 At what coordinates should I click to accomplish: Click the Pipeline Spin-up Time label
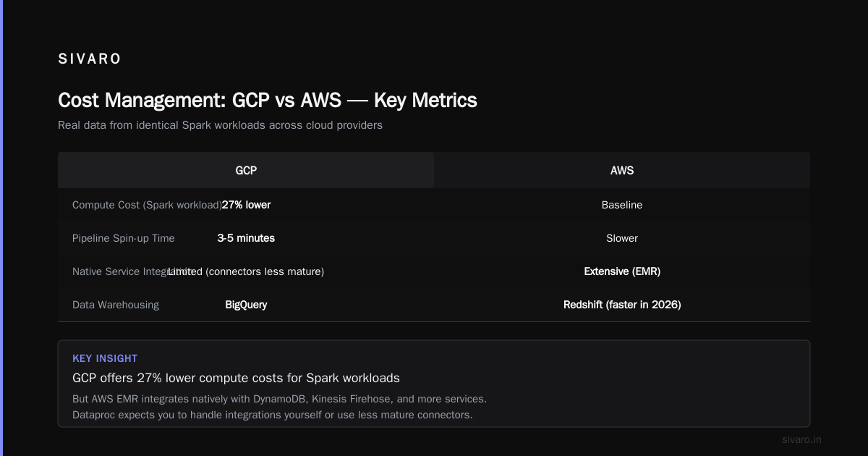[x=124, y=238]
